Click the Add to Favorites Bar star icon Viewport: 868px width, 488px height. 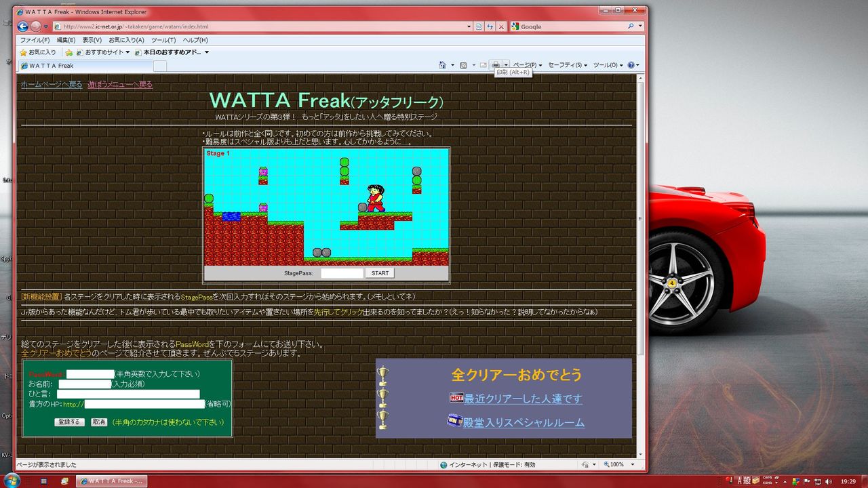69,52
